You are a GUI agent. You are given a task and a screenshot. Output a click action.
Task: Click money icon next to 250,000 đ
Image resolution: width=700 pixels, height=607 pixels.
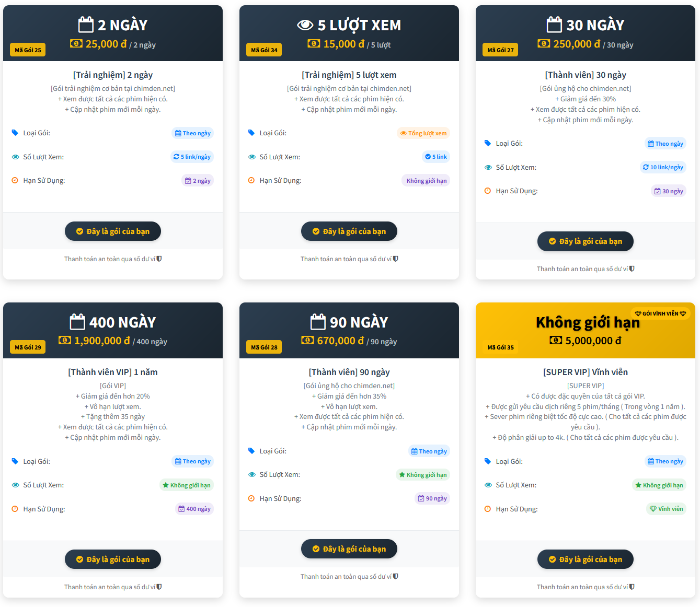click(x=544, y=44)
